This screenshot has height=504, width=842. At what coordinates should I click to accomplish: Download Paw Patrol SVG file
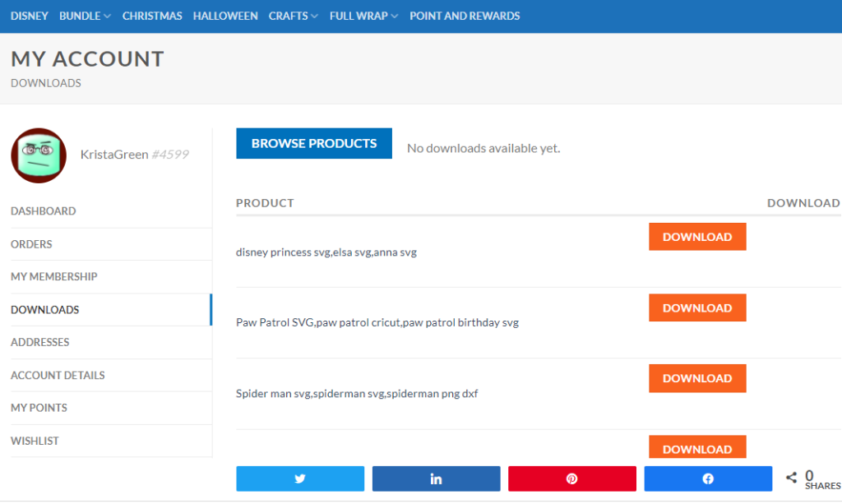[697, 307]
